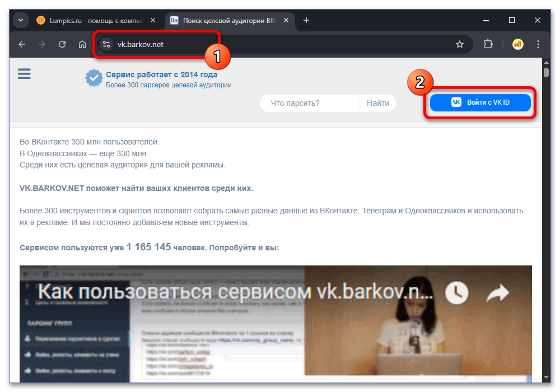Open the Extensions puzzle menu
This screenshot has width=560, height=392.
488,44
